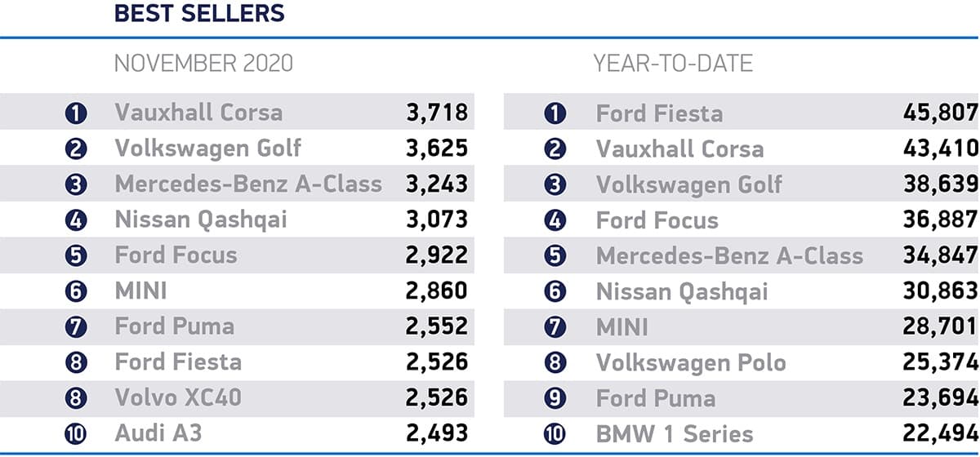Screen dimensions: 980x457
Task: Select the 45,807 year-to-date Ford Fiesta figure
Action: click(x=935, y=113)
